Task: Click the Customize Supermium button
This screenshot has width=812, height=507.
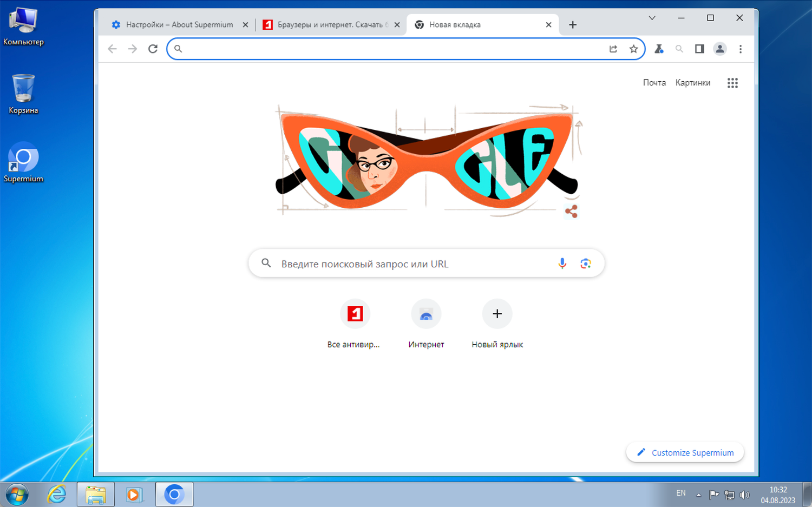Action: point(685,452)
